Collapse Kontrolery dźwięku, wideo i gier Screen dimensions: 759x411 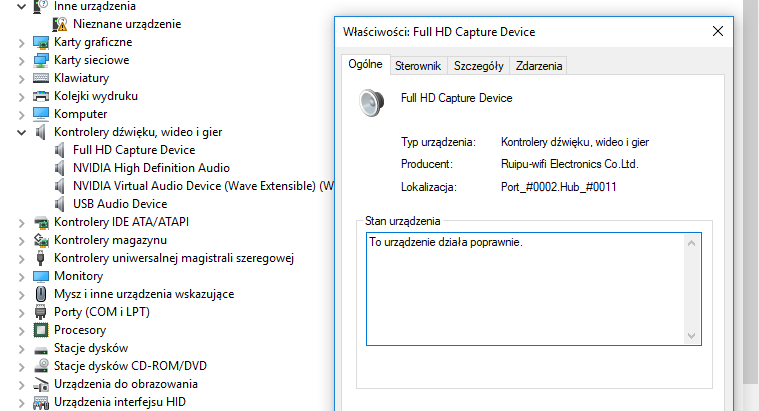coord(22,132)
